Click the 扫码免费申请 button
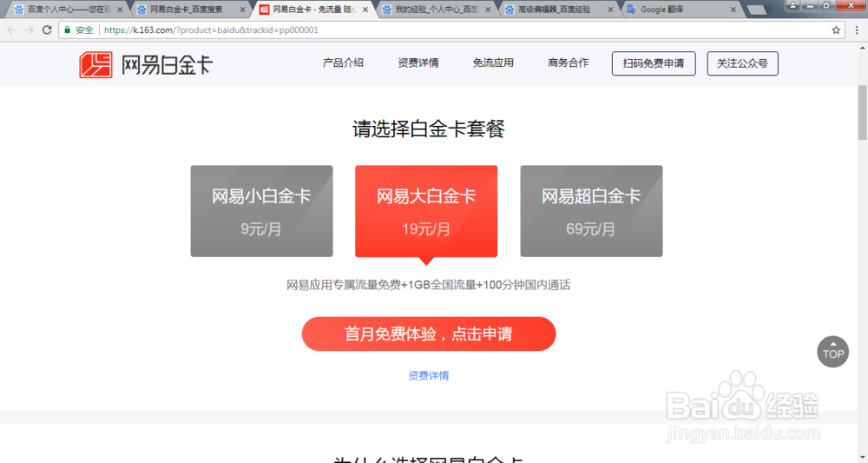Screen dimensions: 868x463 tap(654, 63)
